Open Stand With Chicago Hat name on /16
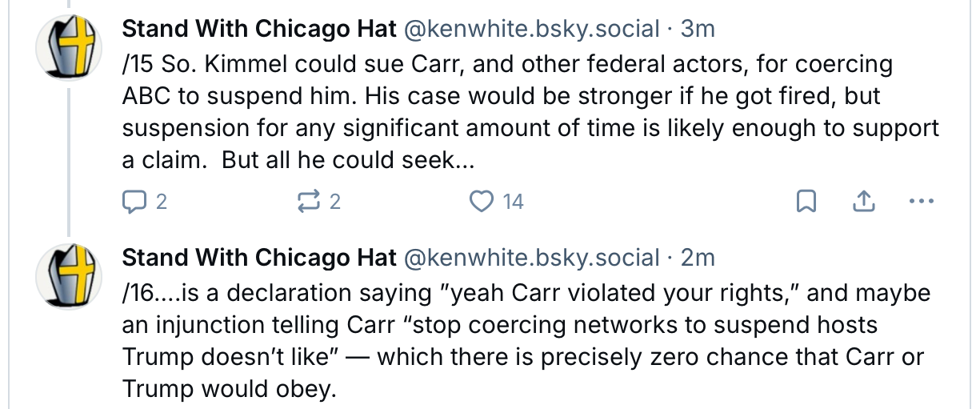Viewport: 980px width, 409px height. point(259,258)
